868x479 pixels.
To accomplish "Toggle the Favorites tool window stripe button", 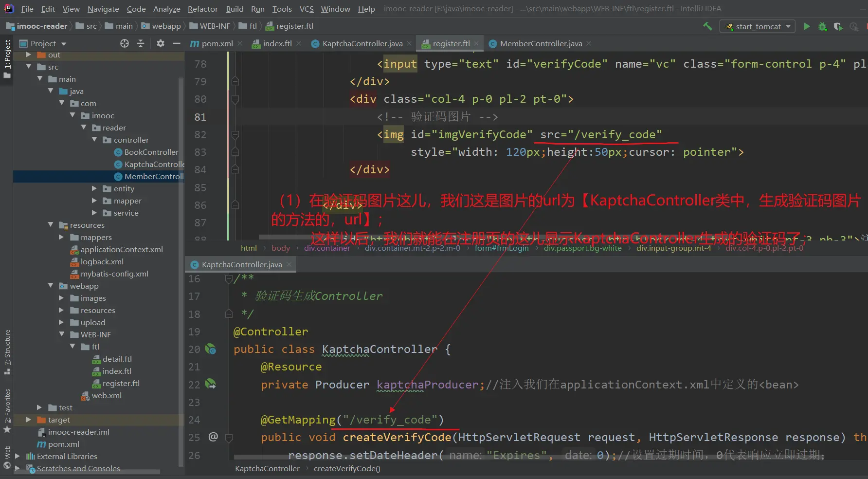I will point(7,410).
